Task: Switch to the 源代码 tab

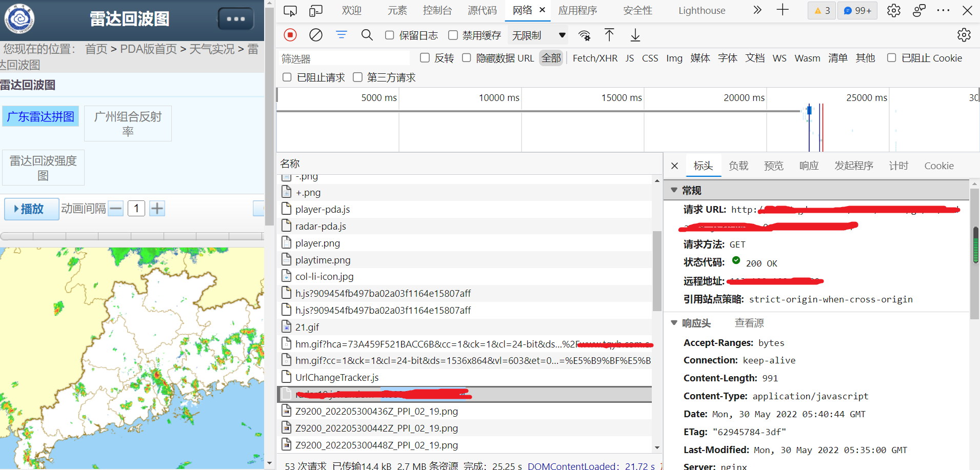Action: point(482,10)
